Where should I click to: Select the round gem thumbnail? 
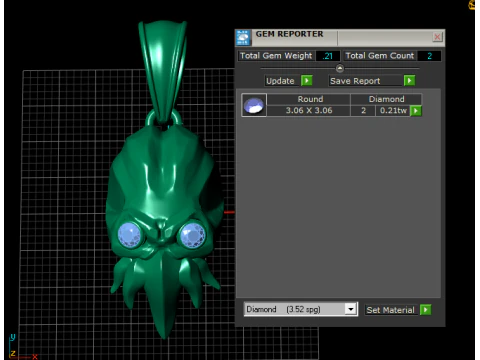[254, 105]
